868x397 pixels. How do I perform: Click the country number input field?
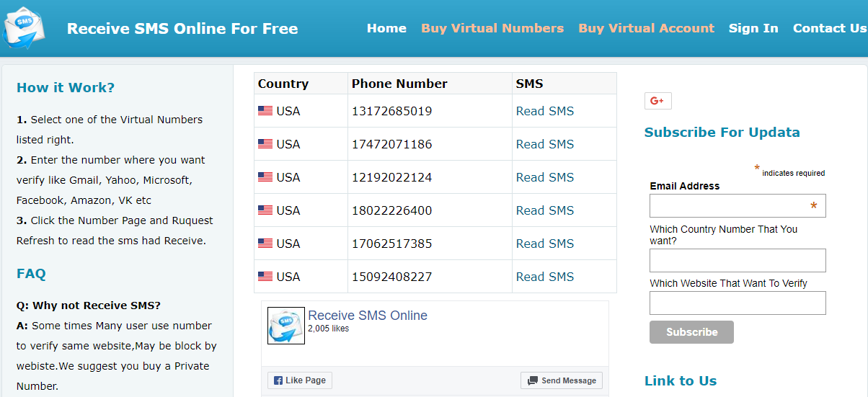[x=738, y=260]
